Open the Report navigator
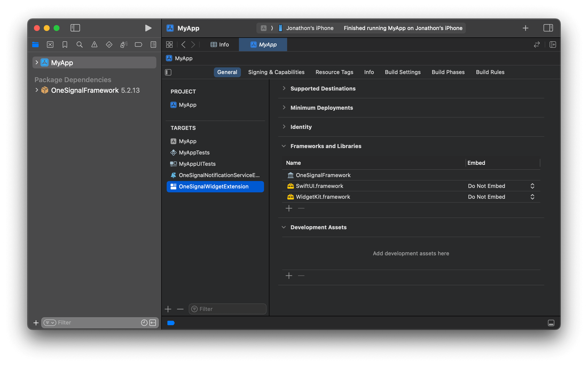The width and height of the screenshot is (588, 366). click(153, 45)
